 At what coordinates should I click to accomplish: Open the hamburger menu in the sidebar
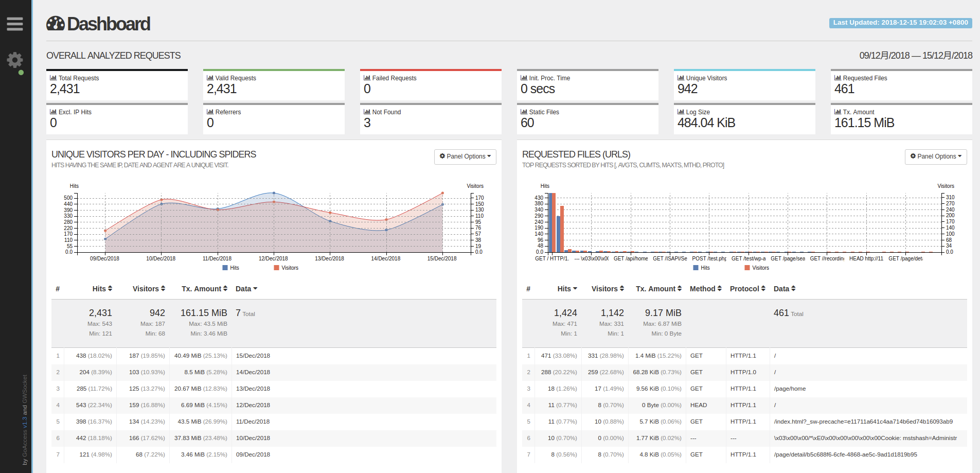coord(15,23)
